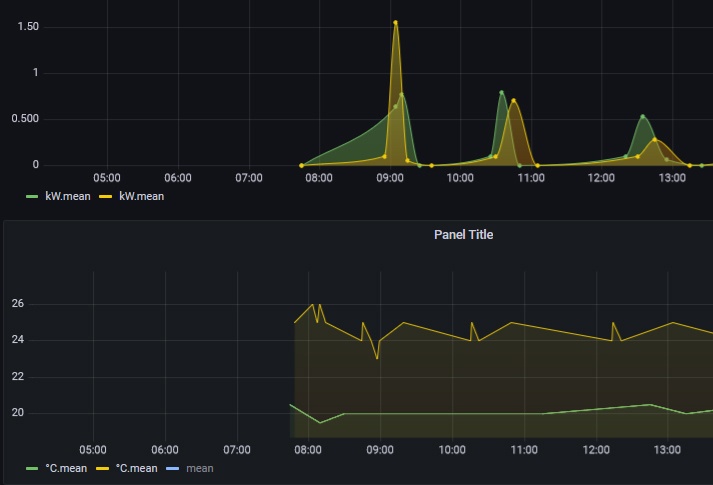713x485 pixels.
Task: Toggle the green kW.mean series label
Action: tap(68, 196)
